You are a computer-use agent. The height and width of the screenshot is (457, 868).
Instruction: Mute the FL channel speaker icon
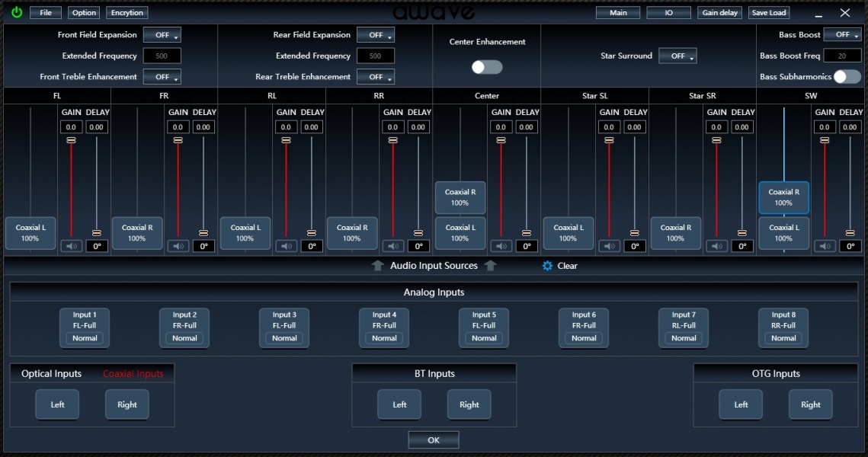tap(72, 246)
